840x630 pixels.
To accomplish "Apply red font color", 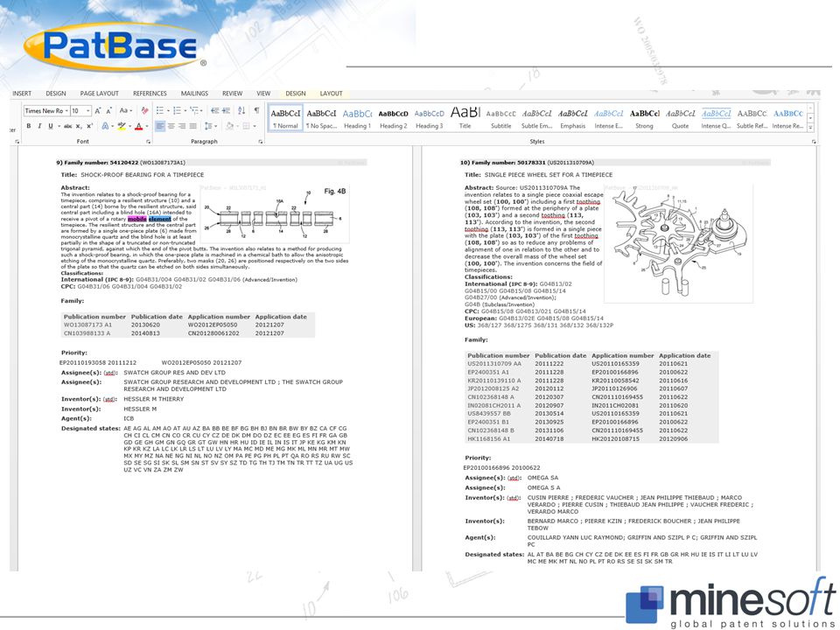I will click(139, 126).
